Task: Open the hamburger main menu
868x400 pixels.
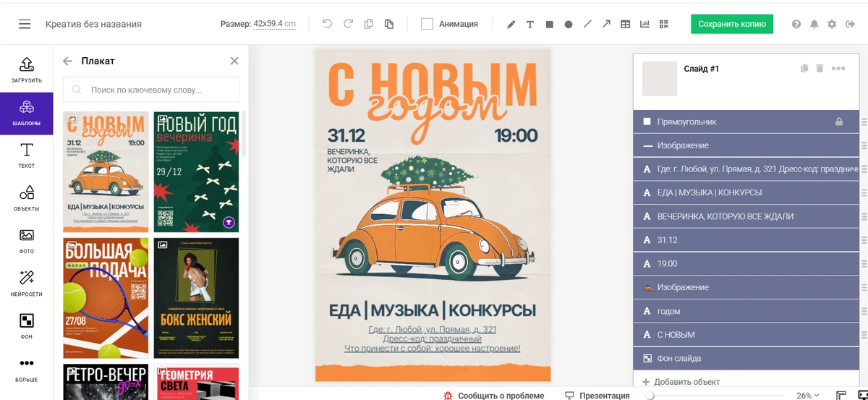Action: [x=25, y=24]
